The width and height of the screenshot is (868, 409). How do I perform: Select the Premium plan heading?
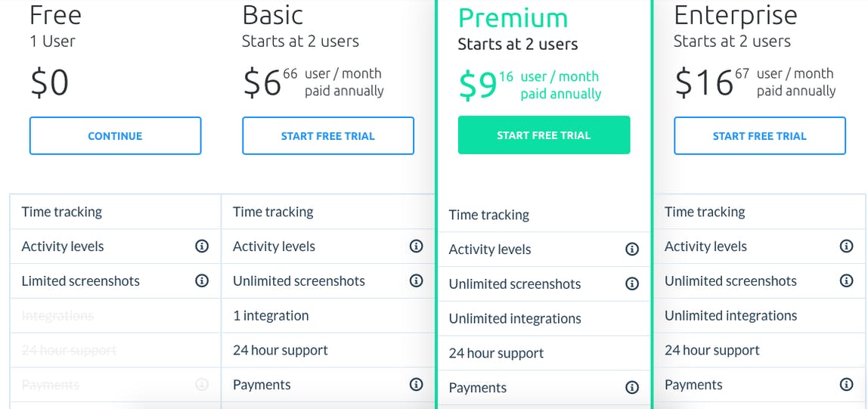point(513,18)
